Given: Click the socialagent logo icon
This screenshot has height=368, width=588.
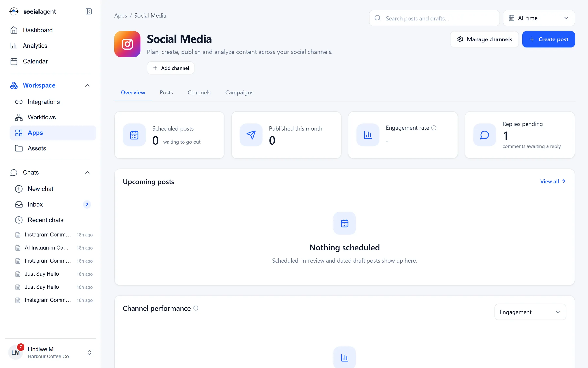Looking at the screenshot, I should click(14, 12).
